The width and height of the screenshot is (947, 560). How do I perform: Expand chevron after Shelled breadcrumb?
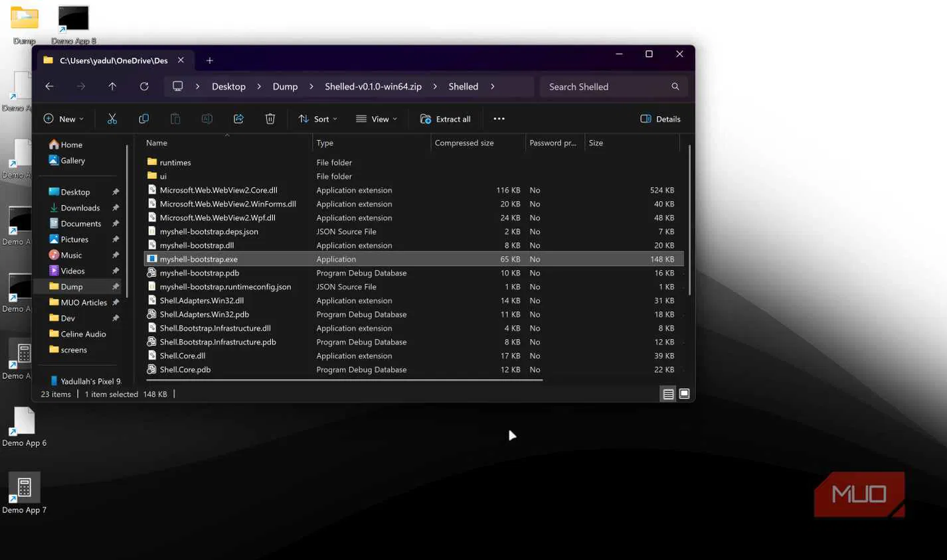tap(492, 86)
